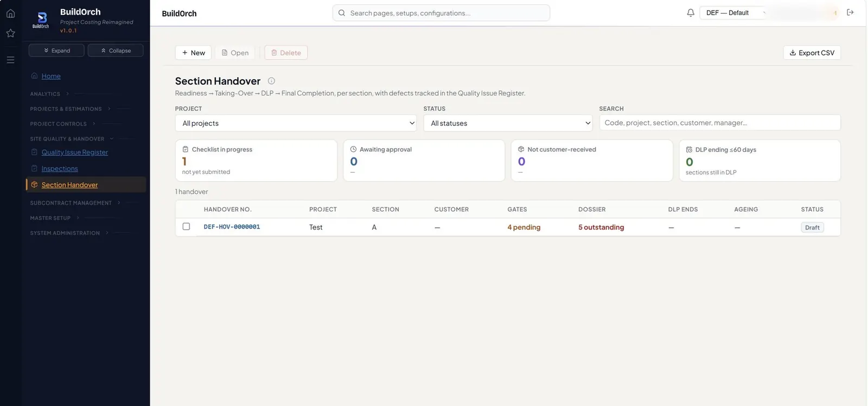Focus the global search pages field

click(x=441, y=13)
